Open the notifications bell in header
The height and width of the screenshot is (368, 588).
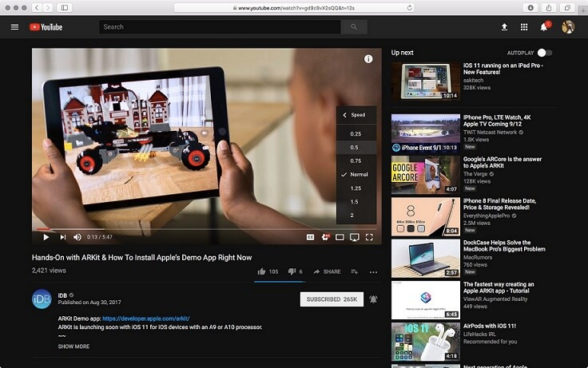point(544,27)
